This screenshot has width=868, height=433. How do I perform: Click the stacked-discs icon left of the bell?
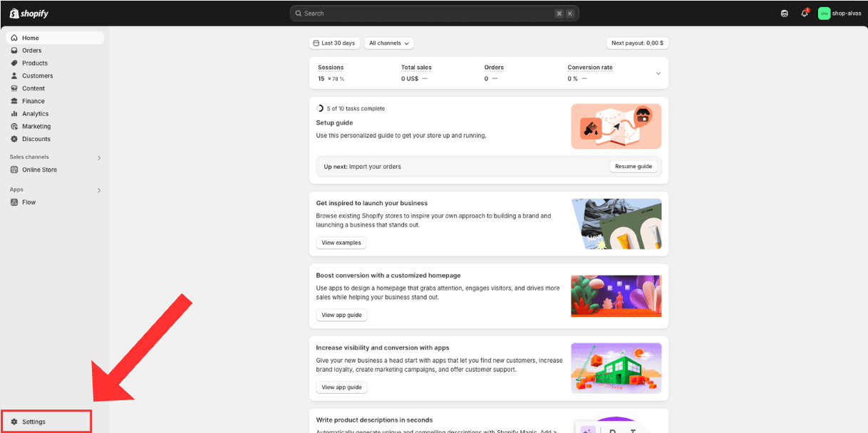(785, 13)
